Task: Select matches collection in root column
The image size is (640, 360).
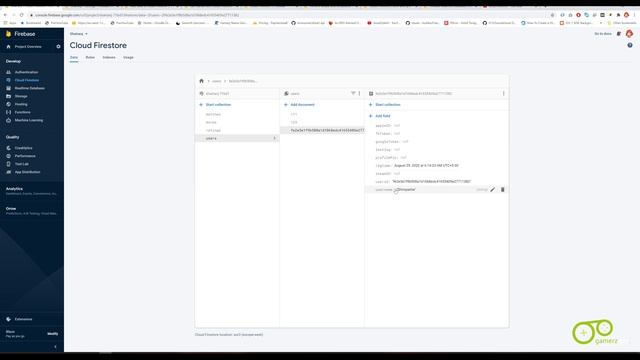Action: pyautogui.click(x=213, y=114)
